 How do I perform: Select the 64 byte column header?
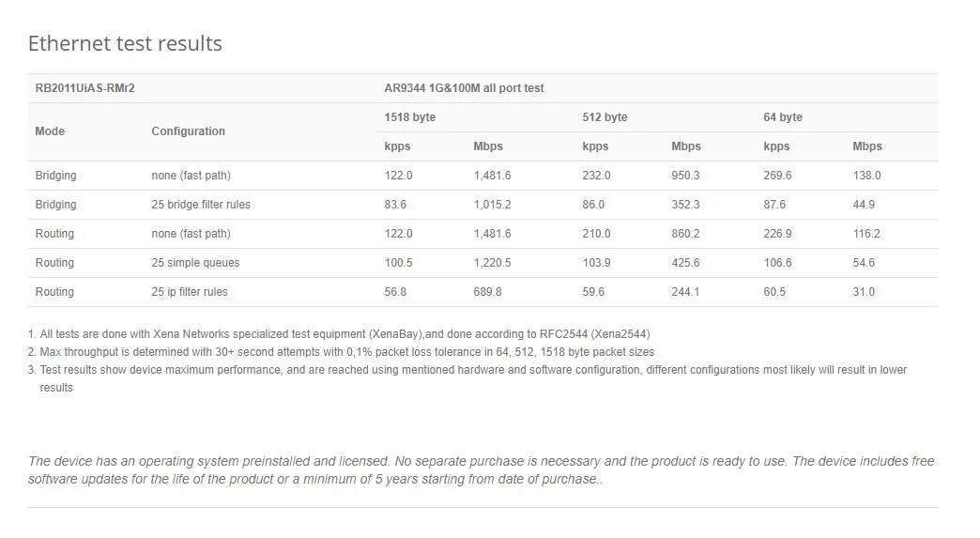click(783, 117)
